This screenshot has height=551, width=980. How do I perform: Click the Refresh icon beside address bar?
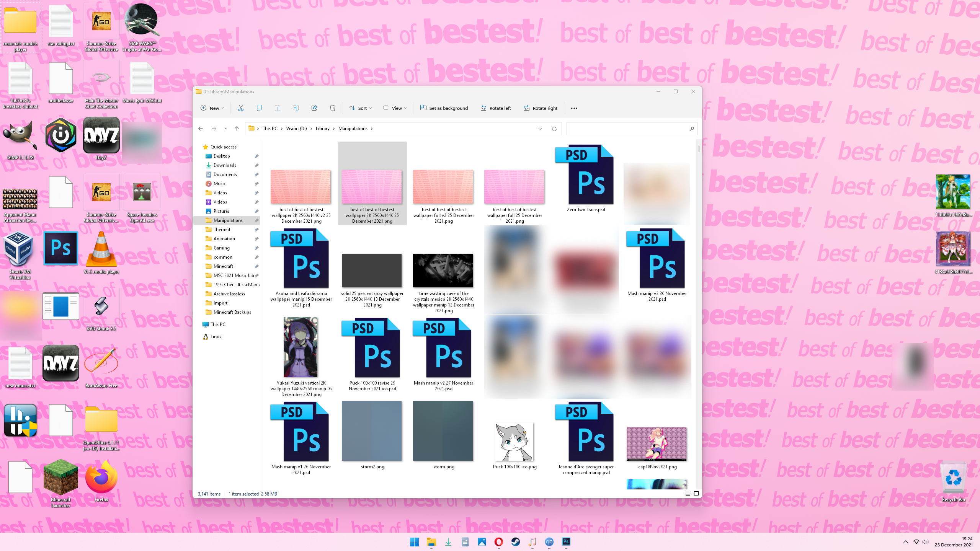pos(554,129)
